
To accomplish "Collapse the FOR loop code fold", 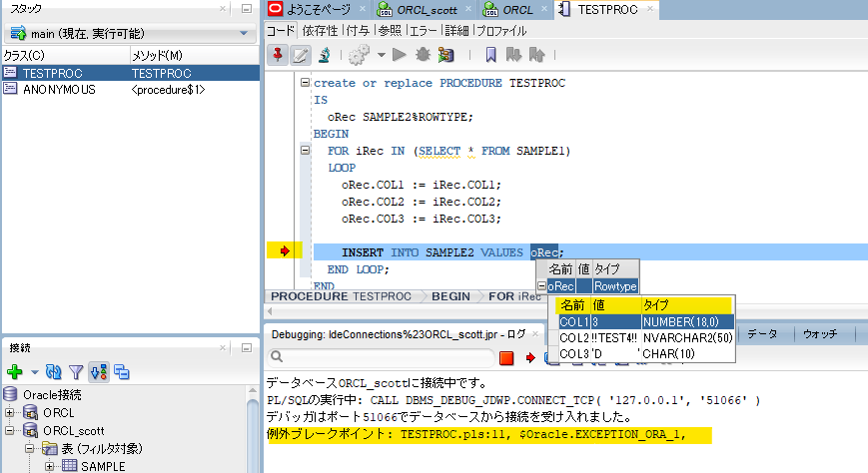I will [306, 151].
